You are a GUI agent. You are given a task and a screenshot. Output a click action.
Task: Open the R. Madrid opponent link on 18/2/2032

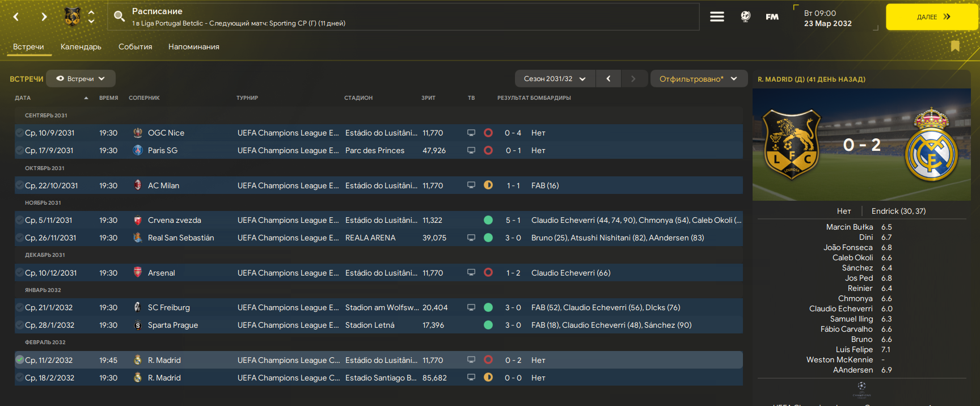[x=164, y=378]
